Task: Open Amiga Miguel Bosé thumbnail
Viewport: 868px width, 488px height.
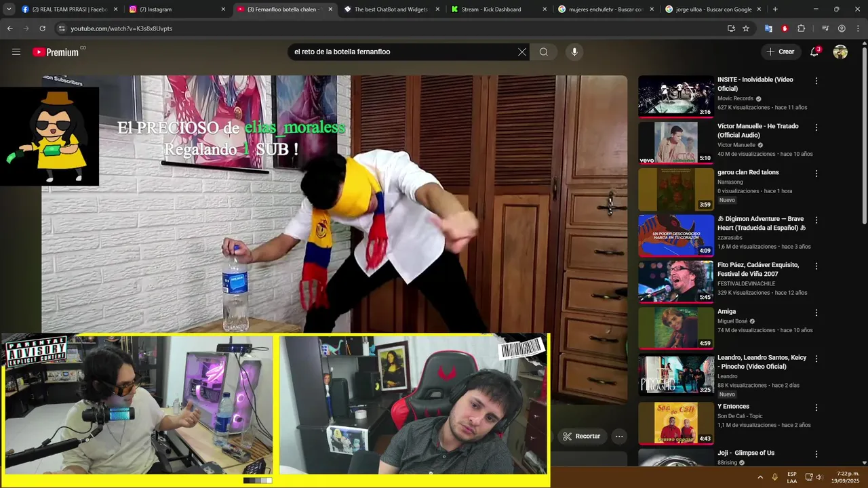Action: (676, 329)
